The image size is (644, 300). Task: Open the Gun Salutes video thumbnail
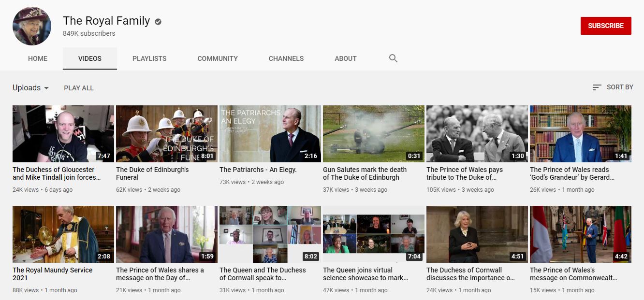tap(374, 134)
